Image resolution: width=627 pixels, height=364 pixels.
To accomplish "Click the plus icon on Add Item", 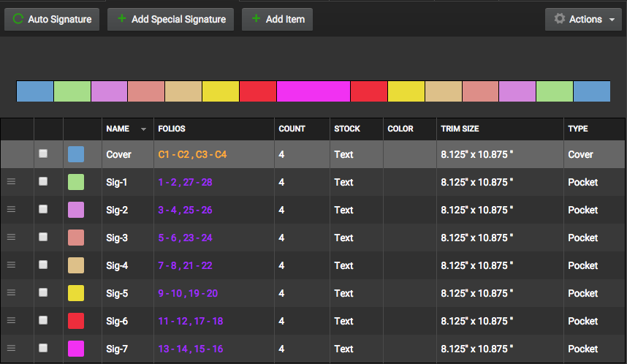I will [256, 19].
